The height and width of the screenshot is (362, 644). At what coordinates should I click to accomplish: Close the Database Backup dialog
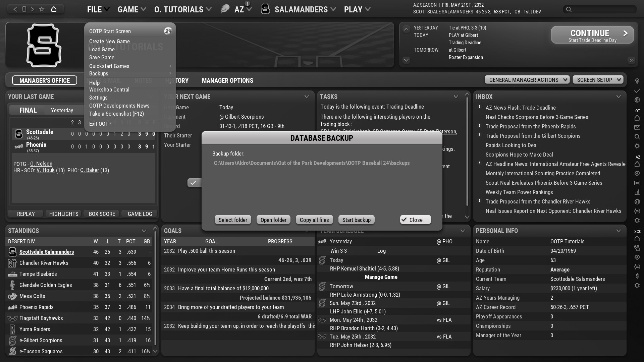coord(416,220)
